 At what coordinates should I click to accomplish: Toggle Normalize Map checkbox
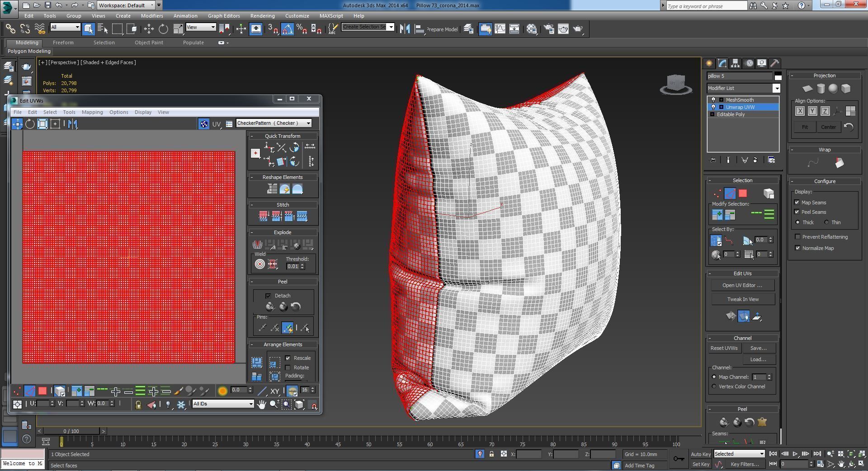pos(797,248)
